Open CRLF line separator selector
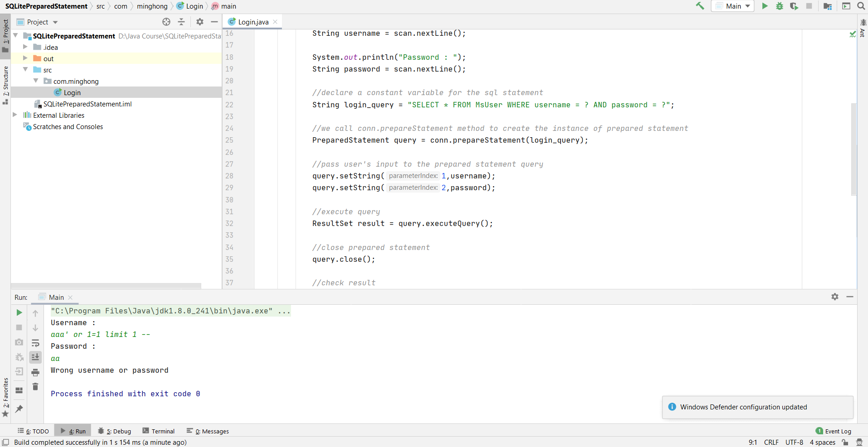868x447 pixels. 771,442
